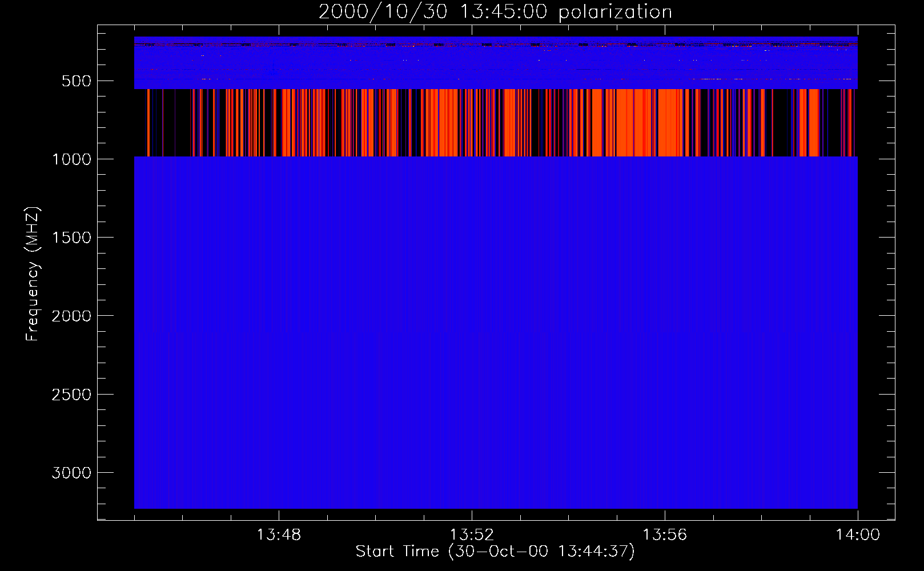This screenshot has width=924, height=571.
Task: Click the 2000 frequency tick label
Action: pyautogui.click(x=71, y=316)
